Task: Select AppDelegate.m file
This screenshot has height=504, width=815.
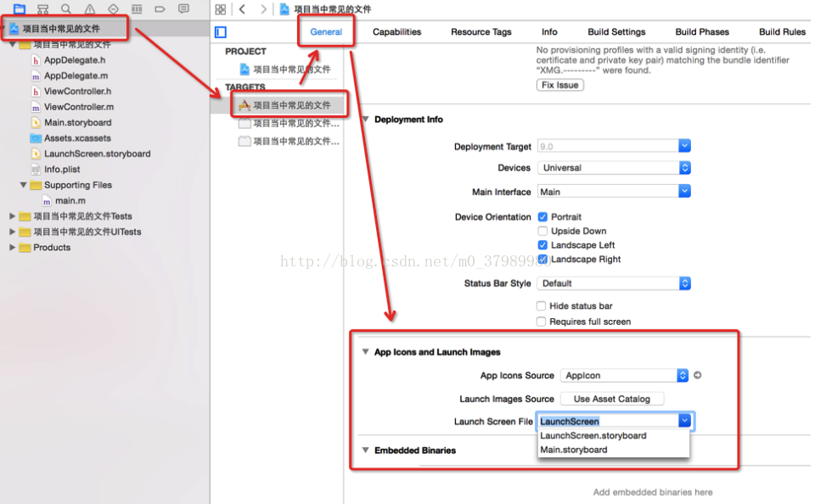Action: [76, 76]
